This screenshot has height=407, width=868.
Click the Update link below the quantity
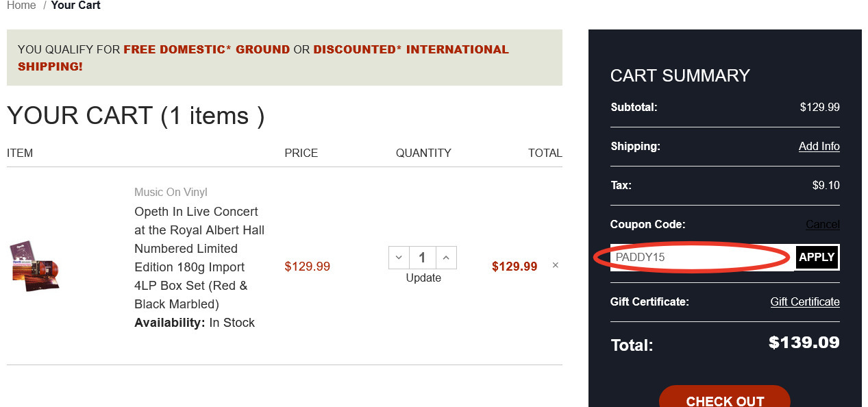click(423, 277)
